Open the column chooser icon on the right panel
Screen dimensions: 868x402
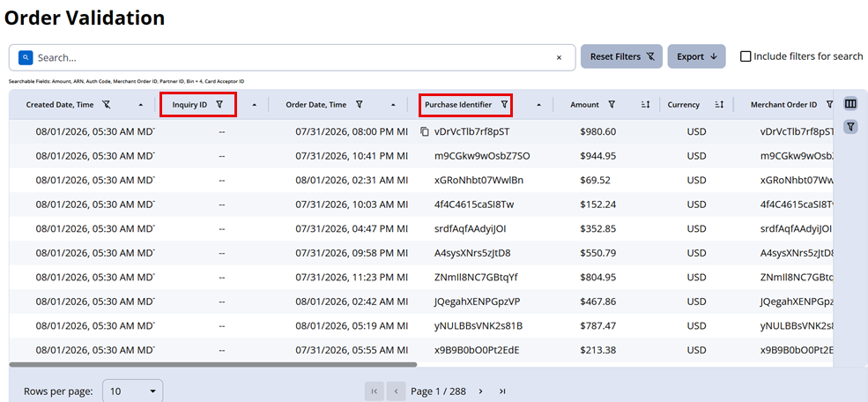(850, 103)
